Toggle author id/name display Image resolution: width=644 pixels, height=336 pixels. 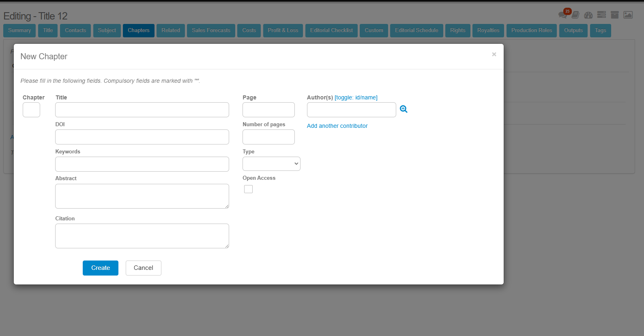click(x=356, y=97)
